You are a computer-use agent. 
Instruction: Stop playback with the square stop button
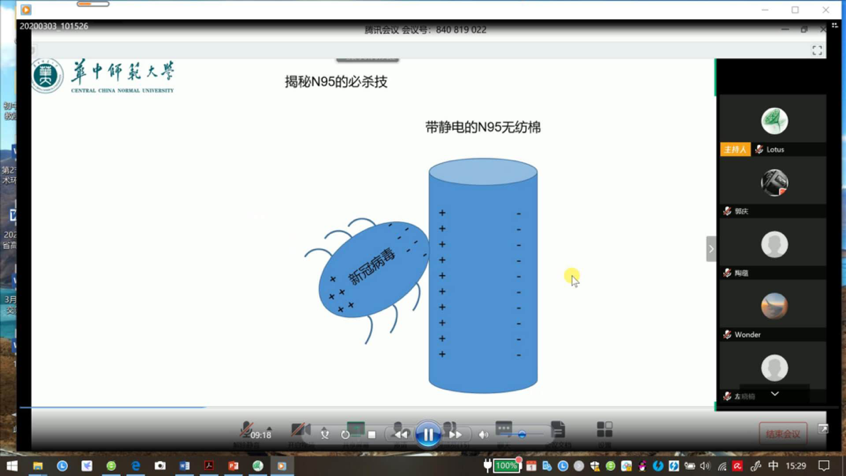[372, 435]
